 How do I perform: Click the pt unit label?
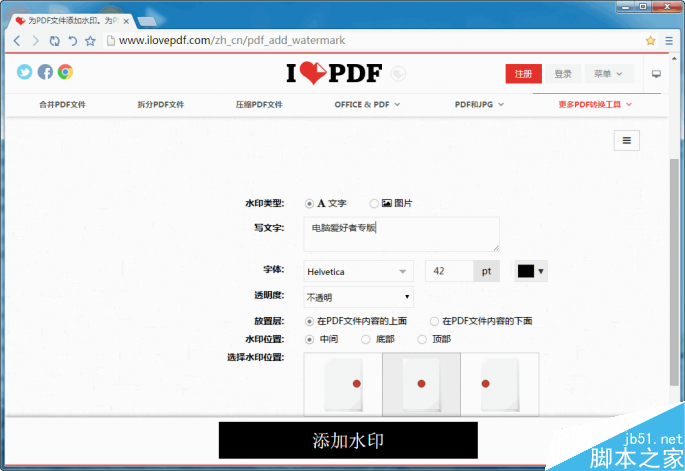click(486, 271)
